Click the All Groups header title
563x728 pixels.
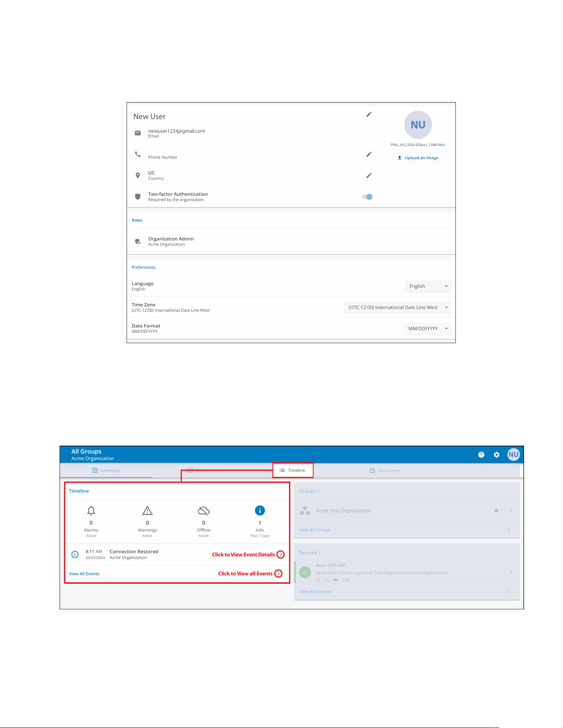[86, 451]
